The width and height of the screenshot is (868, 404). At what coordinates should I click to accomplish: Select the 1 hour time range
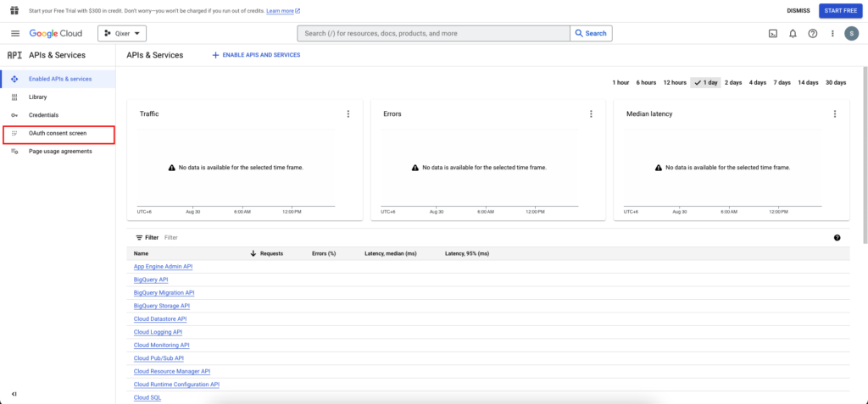click(x=620, y=82)
